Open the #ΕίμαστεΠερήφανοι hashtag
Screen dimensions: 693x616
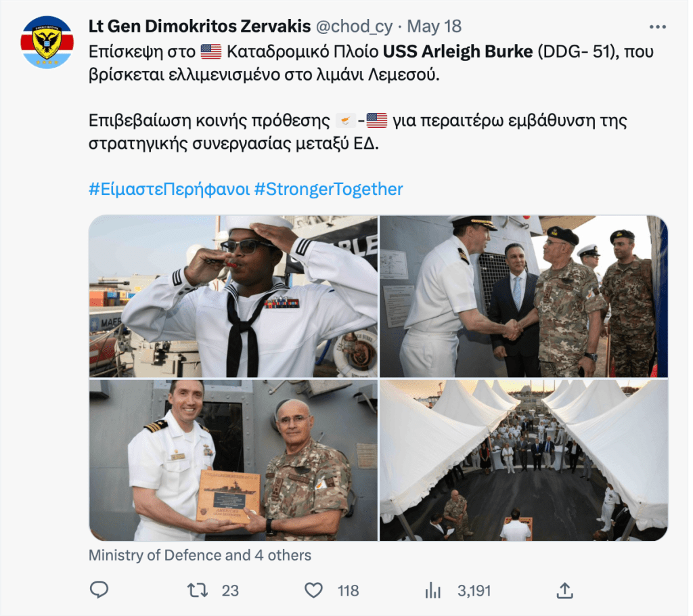169,190
